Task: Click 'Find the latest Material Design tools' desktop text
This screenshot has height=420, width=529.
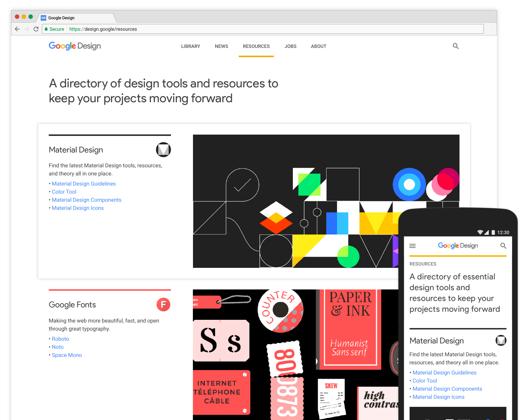Action: click(x=105, y=170)
